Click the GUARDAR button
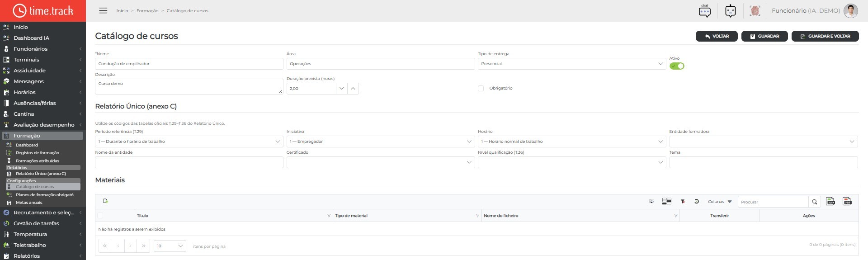Screen dimensions: 868x260 pos(764,36)
